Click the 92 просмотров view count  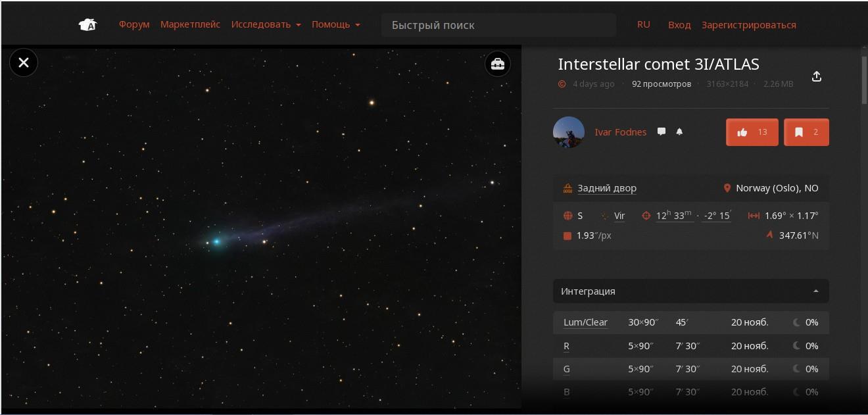(x=662, y=84)
